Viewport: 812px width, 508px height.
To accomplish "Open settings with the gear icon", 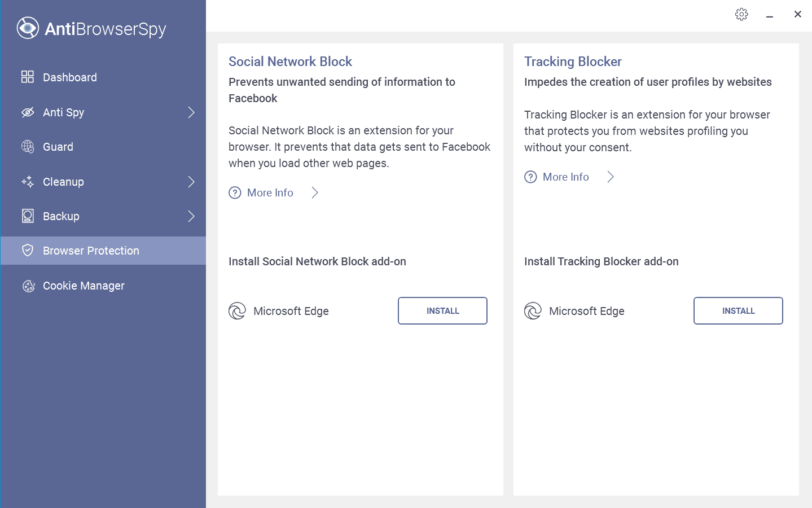I will tap(741, 15).
